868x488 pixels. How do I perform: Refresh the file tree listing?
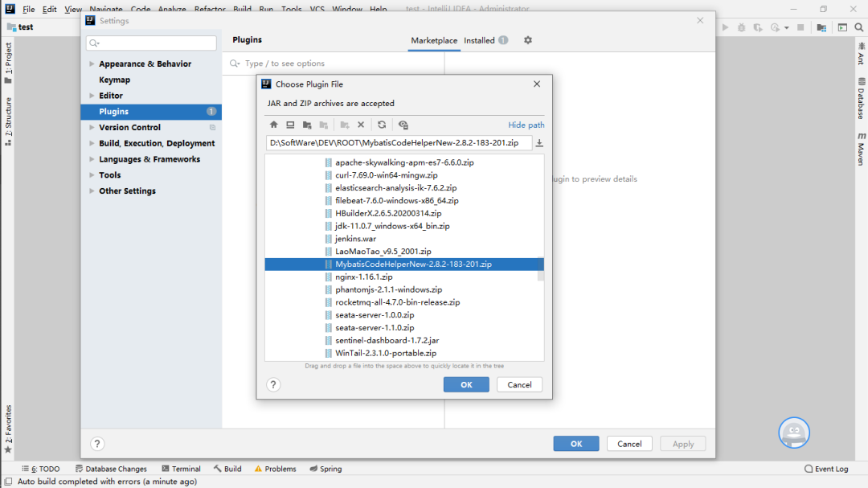coord(382,125)
